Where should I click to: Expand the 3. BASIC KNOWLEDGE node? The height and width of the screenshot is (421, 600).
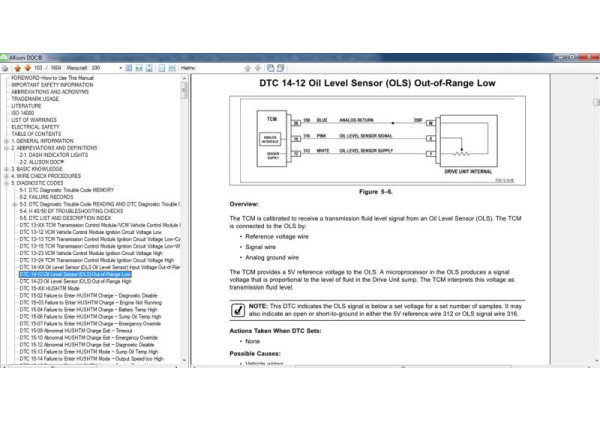(6, 169)
